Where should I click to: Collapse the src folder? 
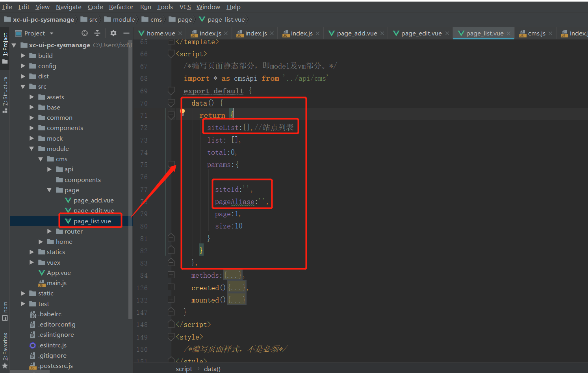coord(23,87)
